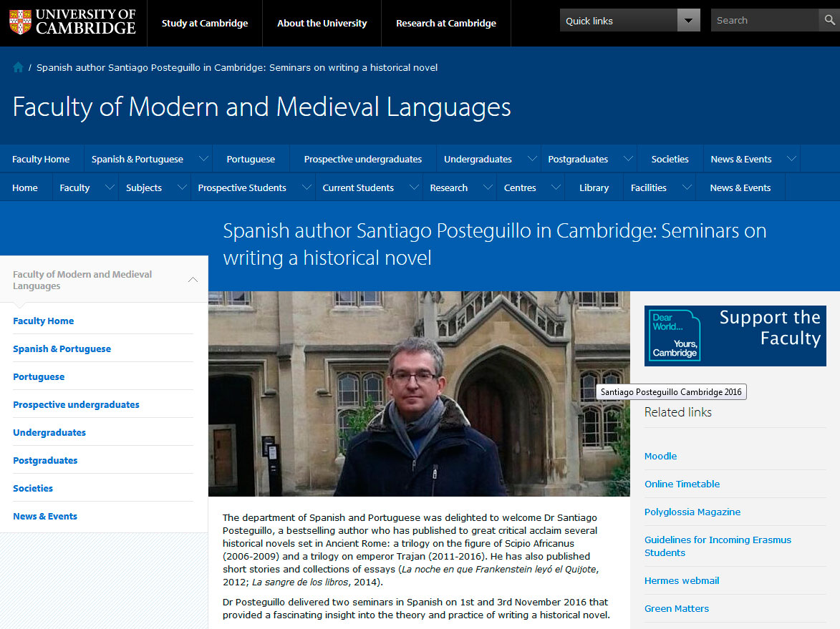Open the Quick links dropdown arrow
The width and height of the screenshot is (840, 629).
688,20
